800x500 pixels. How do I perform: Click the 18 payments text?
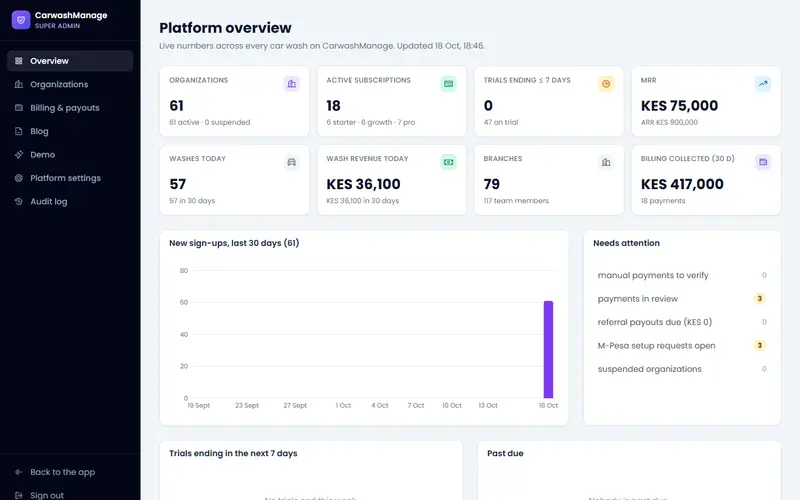663,201
